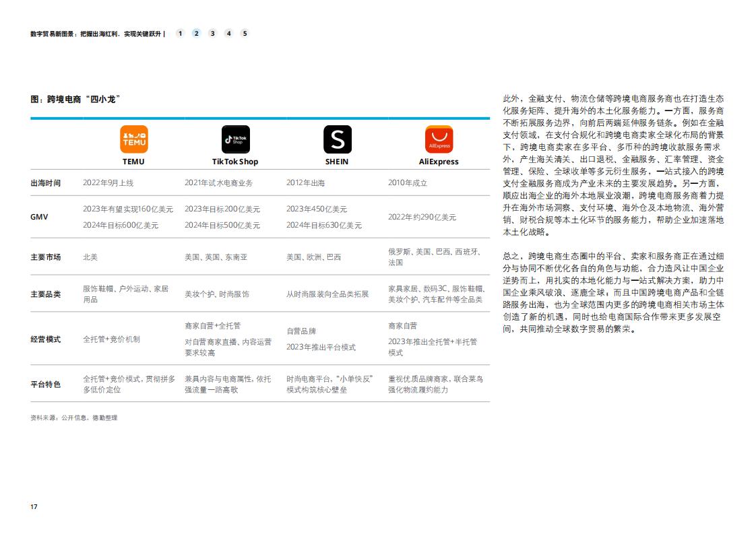The image size is (756, 534).
Task: Click the 平台特色 row header
Action: coord(45,384)
